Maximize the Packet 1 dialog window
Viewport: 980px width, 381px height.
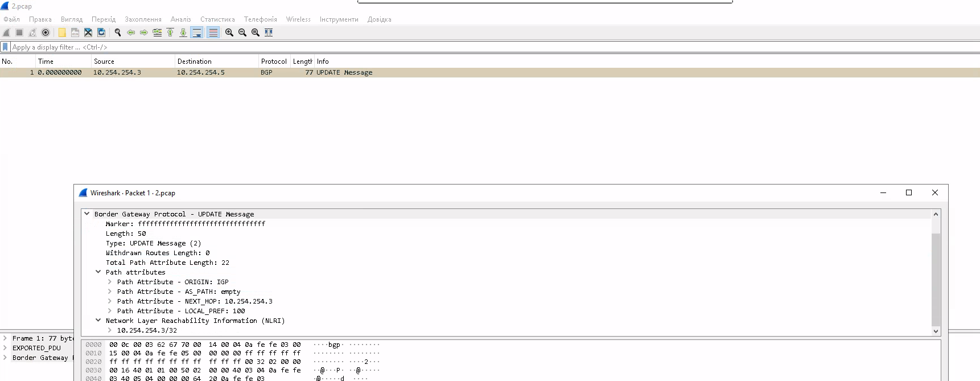click(909, 192)
